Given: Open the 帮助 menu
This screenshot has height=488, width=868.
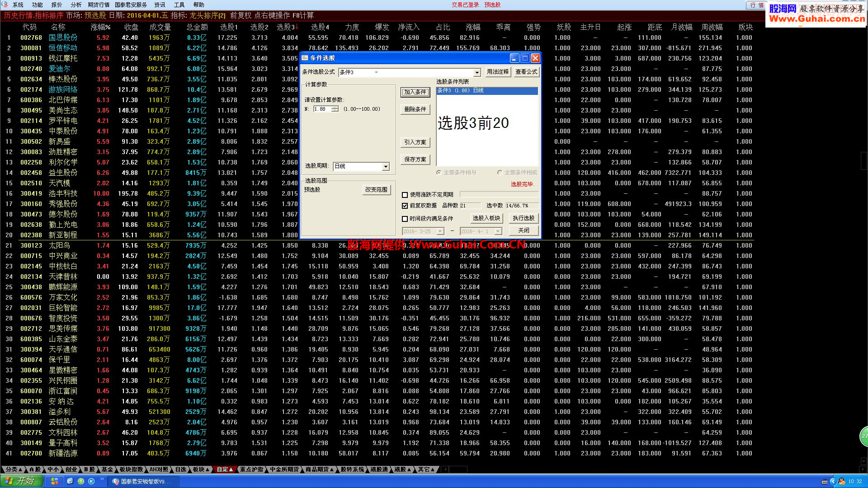Looking at the screenshot, I should pyautogui.click(x=198, y=5).
